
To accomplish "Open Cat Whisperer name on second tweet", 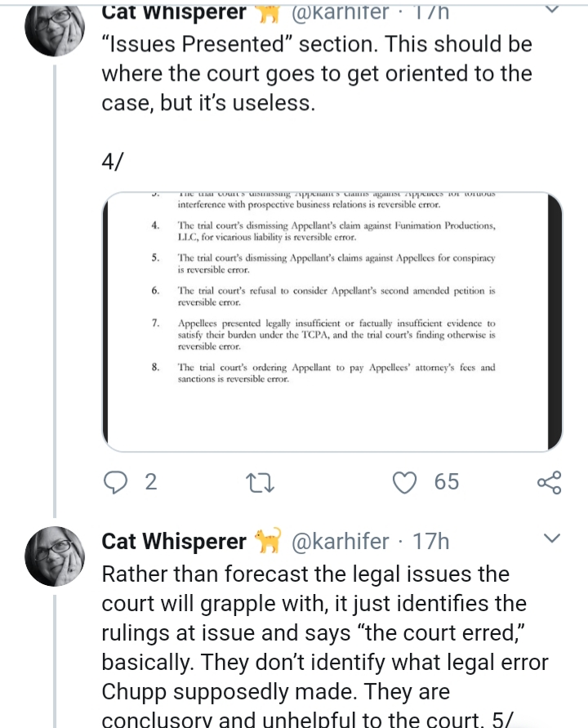I will [174, 542].
